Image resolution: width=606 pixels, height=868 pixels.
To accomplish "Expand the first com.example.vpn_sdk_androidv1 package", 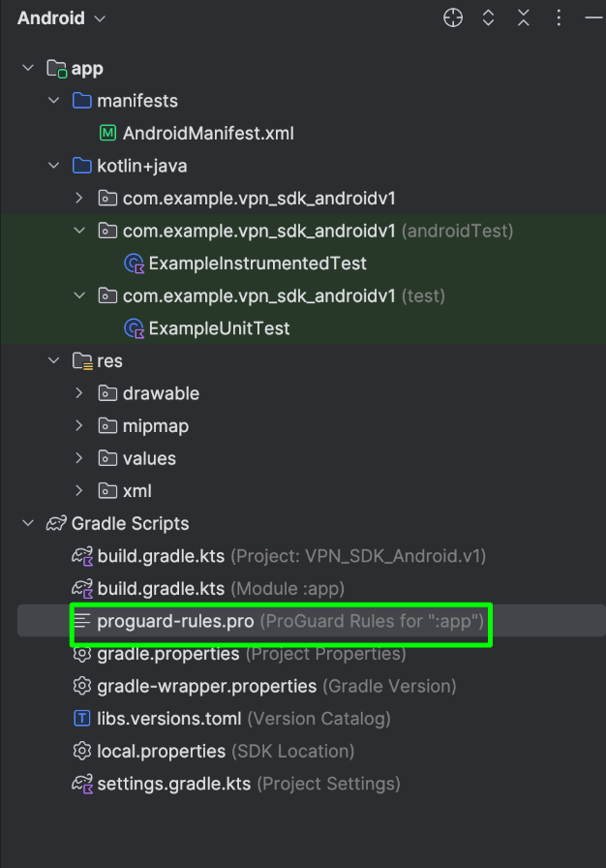I will point(79,199).
